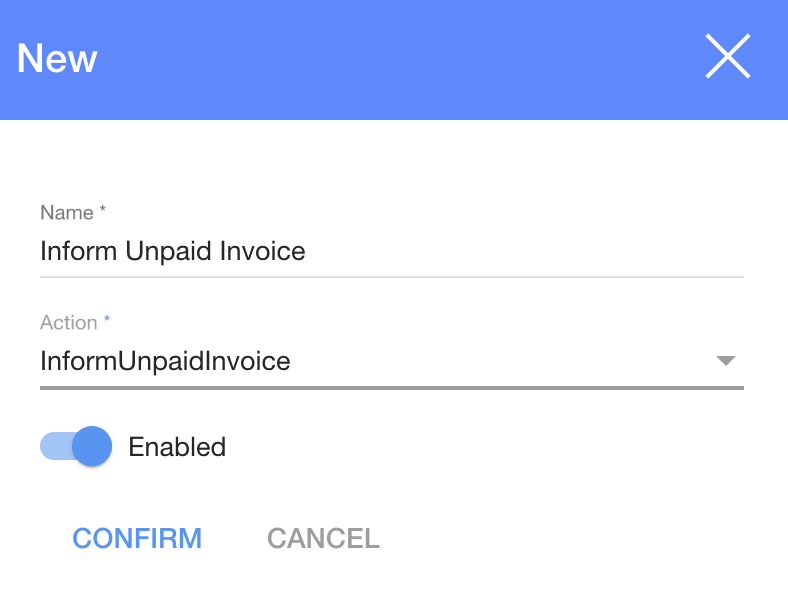Click the light blue track of the Enabled switch

(x=52, y=446)
